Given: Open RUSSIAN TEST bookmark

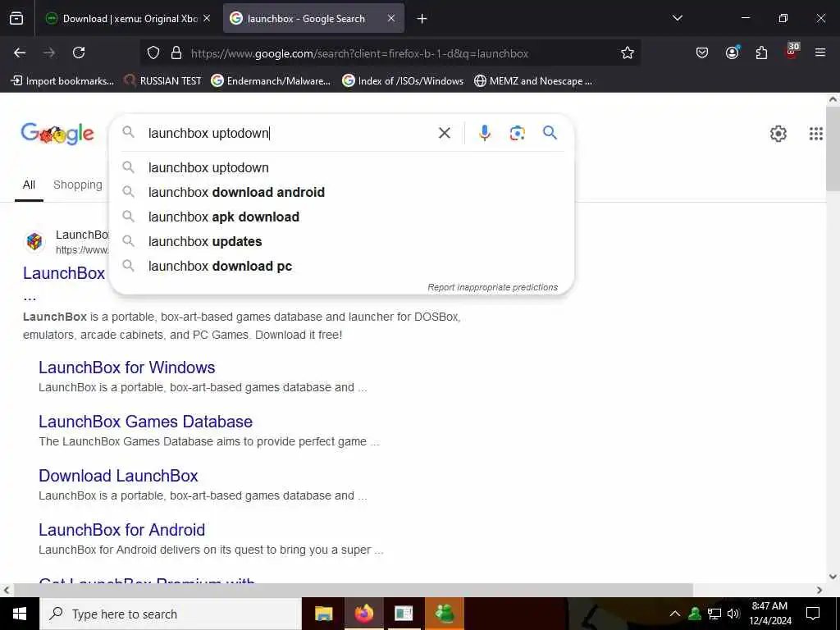Looking at the screenshot, I should (163, 81).
